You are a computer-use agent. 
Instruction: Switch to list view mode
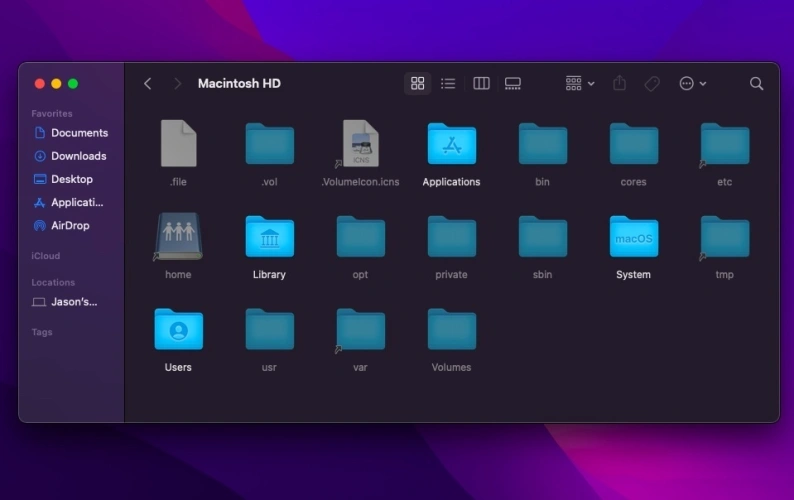(x=448, y=84)
